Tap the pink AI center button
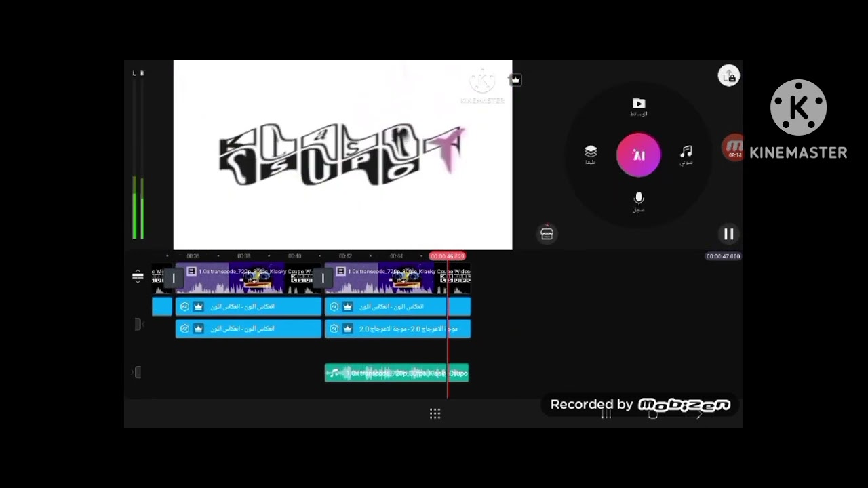 point(639,155)
